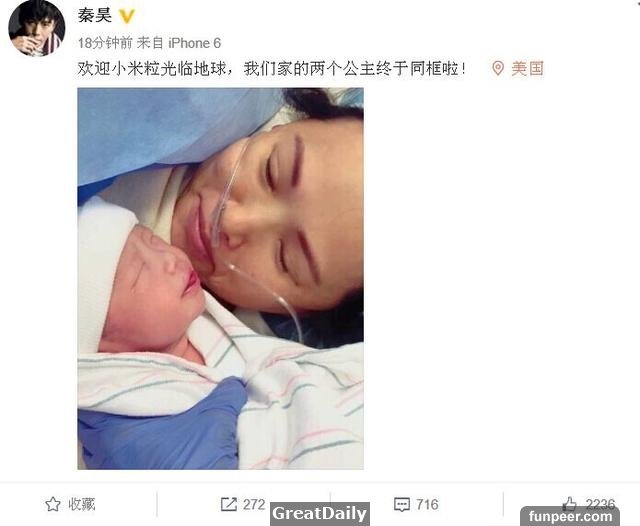Open the 18分钟前 timestamp link

[105, 43]
